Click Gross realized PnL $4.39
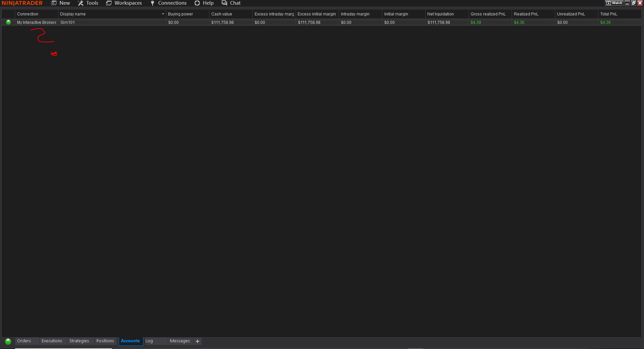Image resolution: width=644 pixels, height=349 pixels. click(476, 23)
